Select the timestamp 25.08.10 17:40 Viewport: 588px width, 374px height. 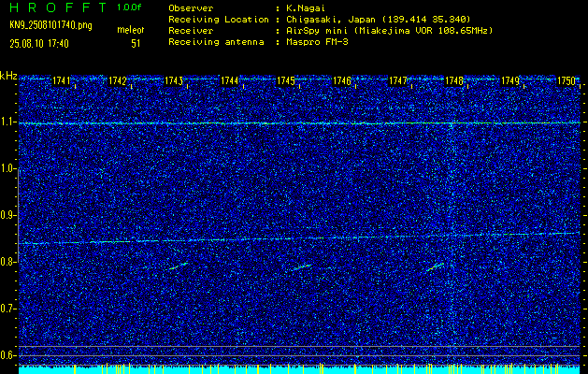tap(39, 44)
